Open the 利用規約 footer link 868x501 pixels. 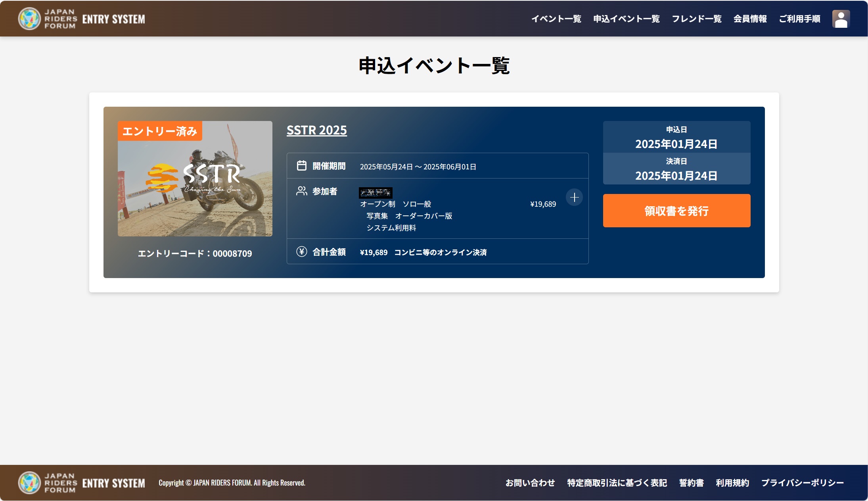pyautogui.click(x=732, y=483)
